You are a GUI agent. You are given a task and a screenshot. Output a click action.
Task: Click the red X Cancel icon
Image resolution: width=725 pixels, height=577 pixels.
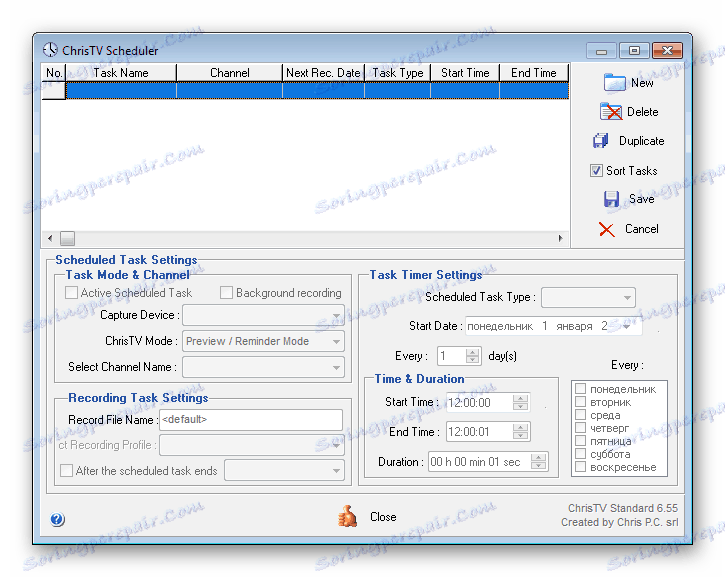(x=607, y=229)
